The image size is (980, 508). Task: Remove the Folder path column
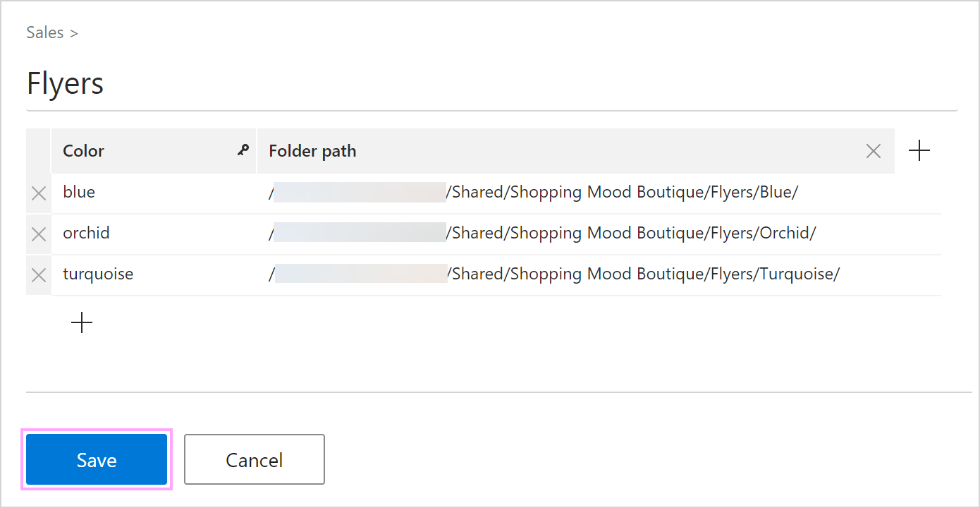(x=873, y=151)
